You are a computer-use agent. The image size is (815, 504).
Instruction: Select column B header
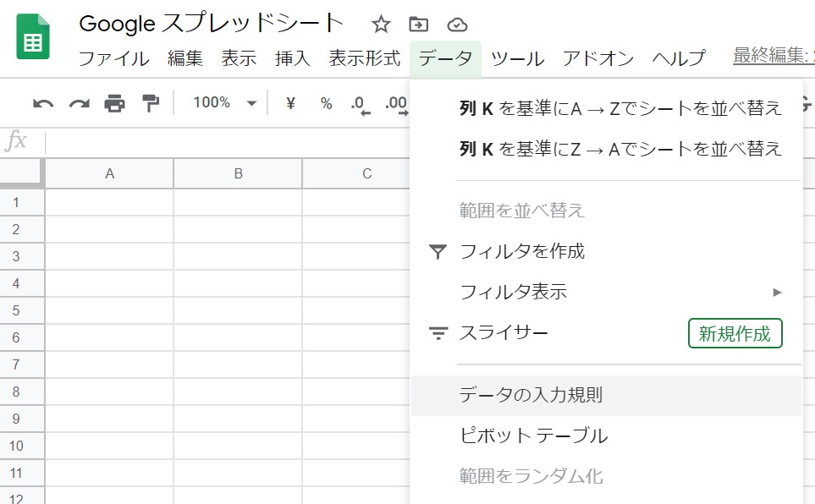coord(238,173)
